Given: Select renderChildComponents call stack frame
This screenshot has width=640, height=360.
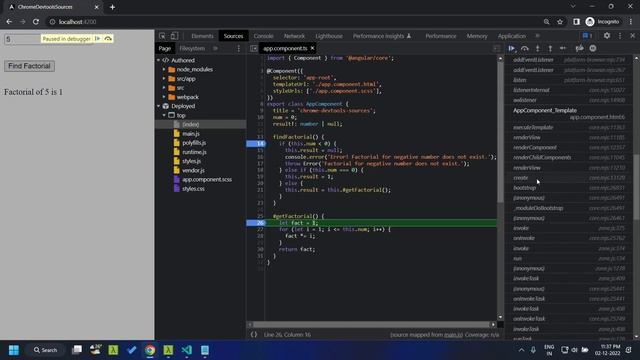Looking at the screenshot, I should coord(569,158).
